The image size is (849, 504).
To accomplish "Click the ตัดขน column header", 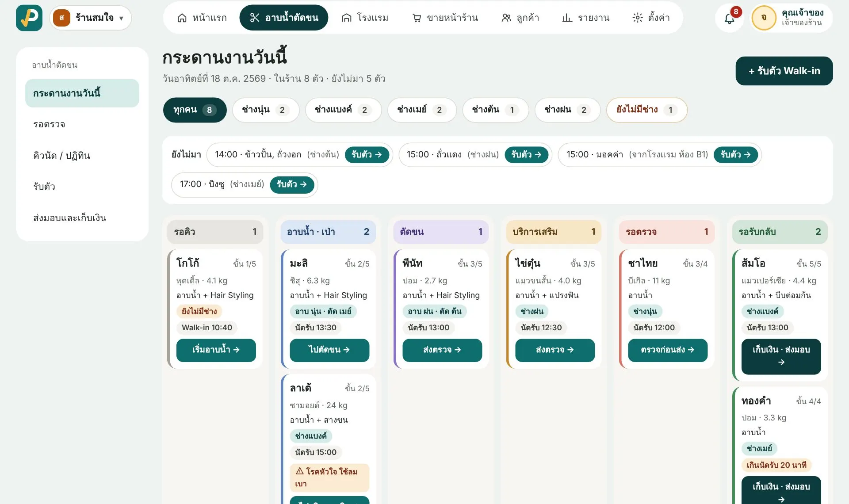I will click(441, 232).
